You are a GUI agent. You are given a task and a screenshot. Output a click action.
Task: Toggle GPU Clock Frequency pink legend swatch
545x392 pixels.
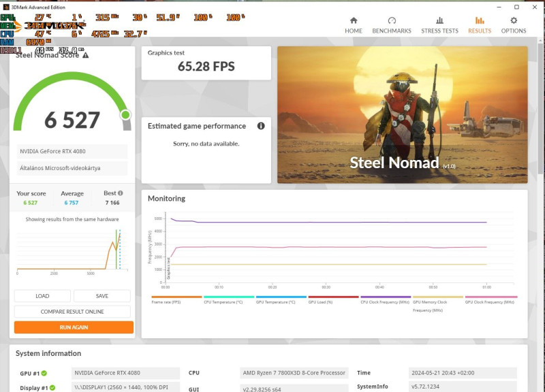coord(491,297)
